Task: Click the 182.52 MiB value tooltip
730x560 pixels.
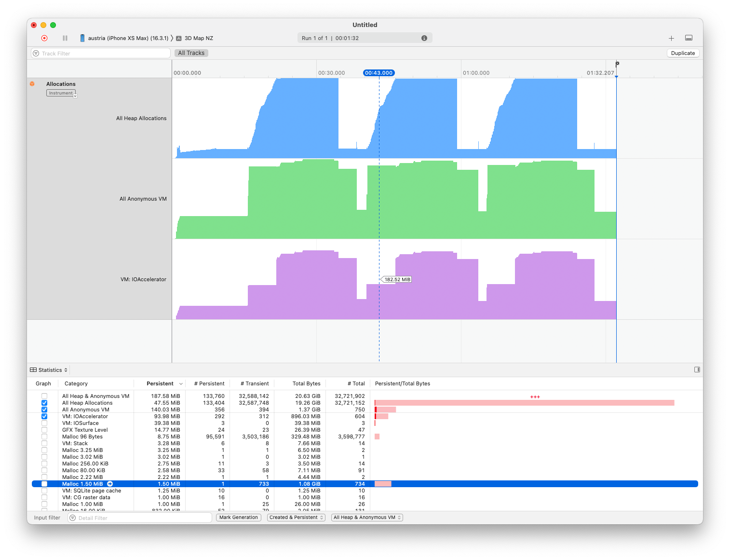Action: (397, 279)
